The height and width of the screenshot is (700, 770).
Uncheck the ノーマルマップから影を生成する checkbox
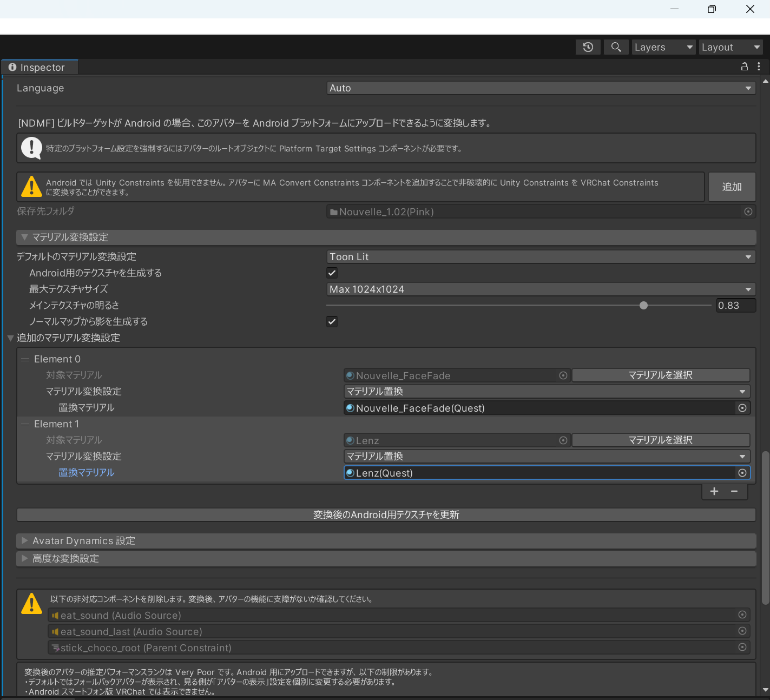[332, 321]
